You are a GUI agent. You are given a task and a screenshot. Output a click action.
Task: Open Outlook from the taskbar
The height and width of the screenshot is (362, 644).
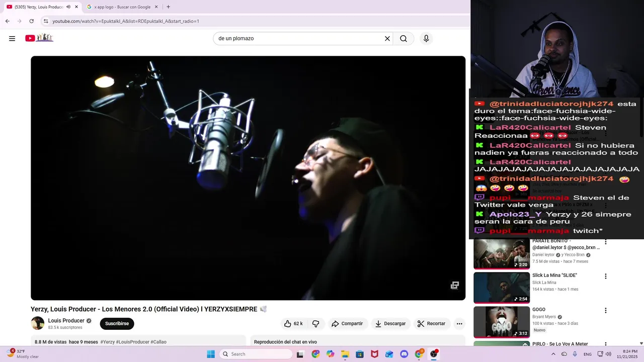point(389,354)
